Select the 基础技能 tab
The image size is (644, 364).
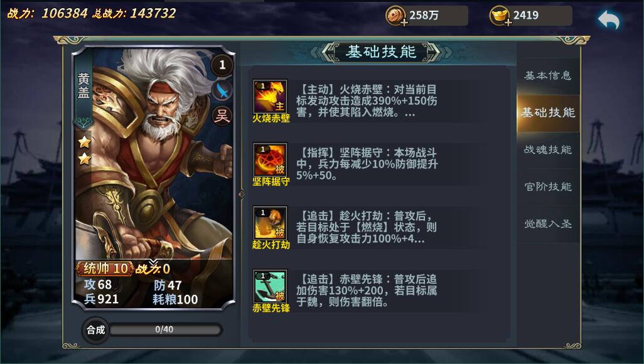tap(548, 113)
